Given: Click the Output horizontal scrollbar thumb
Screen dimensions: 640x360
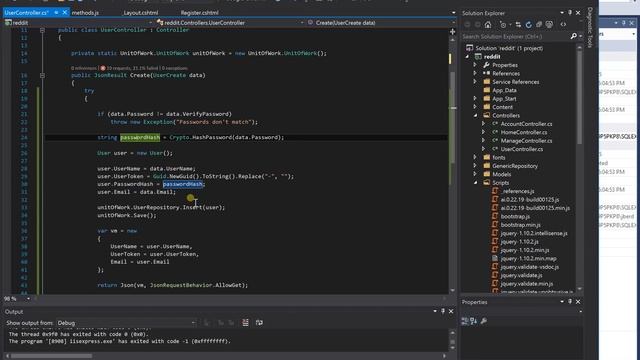Looking at the screenshot, I should tap(51, 356).
